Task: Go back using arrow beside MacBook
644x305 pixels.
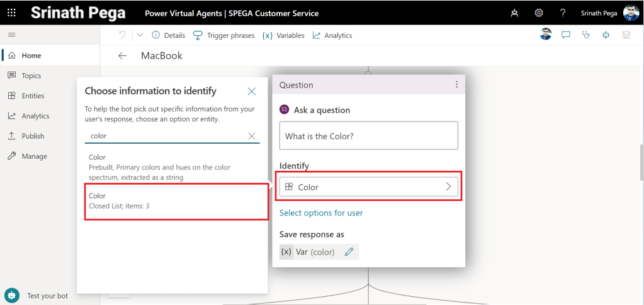Action: tap(122, 56)
